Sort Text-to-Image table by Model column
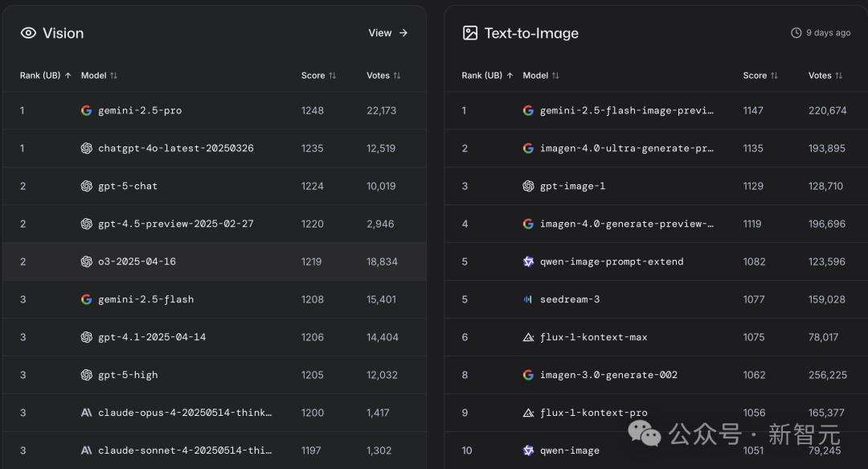The height and width of the screenshot is (469, 868). [541, 76]
